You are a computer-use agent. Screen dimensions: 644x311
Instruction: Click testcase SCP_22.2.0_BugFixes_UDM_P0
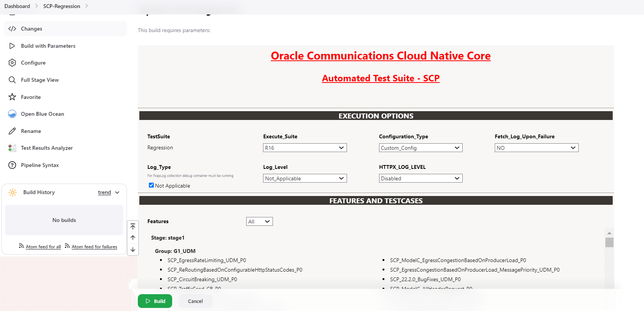(x=425, y=279)
